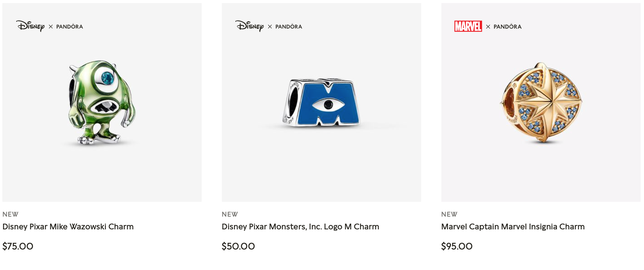Open the Mike Wazowski charm image

102,102
